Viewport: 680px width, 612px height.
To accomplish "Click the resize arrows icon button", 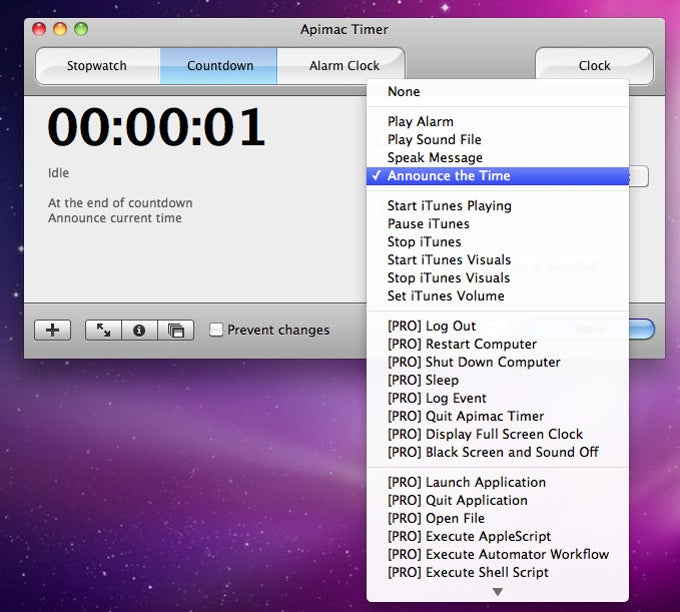I will [103, 330].
